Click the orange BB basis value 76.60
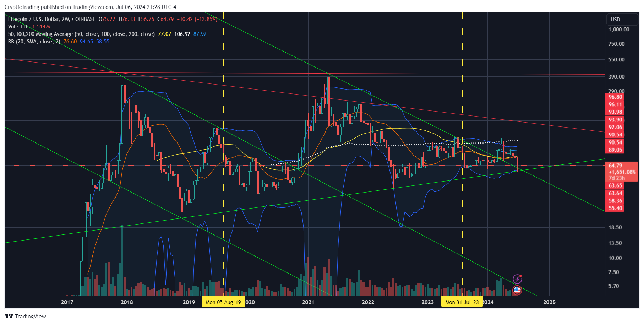 (70, 42)
